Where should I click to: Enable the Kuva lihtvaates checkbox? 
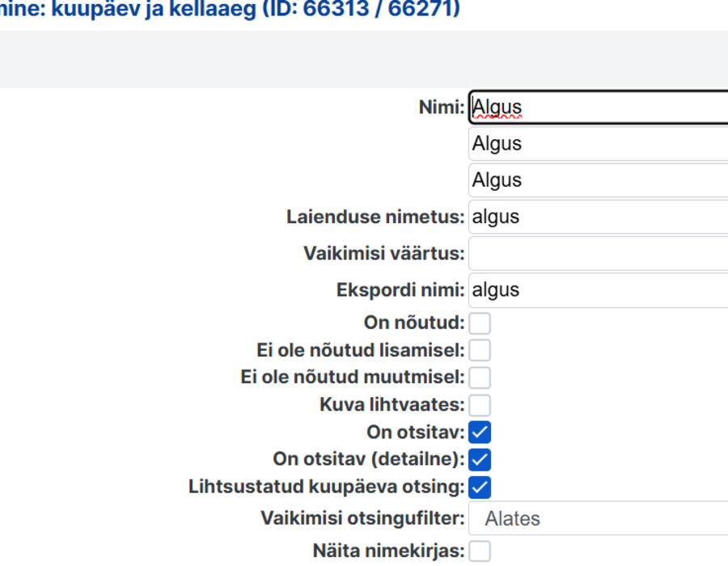point(480,405)
